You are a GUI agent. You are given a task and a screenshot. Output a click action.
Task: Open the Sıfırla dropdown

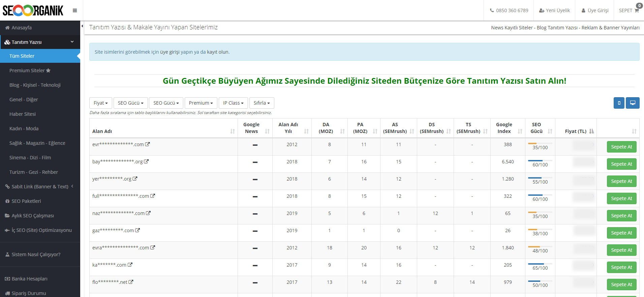pos(262,103)
